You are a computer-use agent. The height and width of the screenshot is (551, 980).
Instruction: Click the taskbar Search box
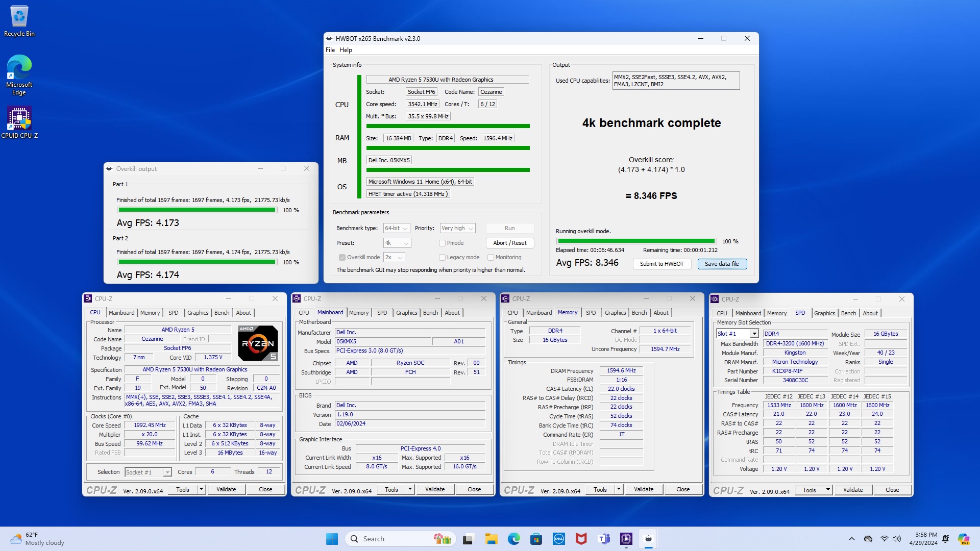(x=400, y=539)
